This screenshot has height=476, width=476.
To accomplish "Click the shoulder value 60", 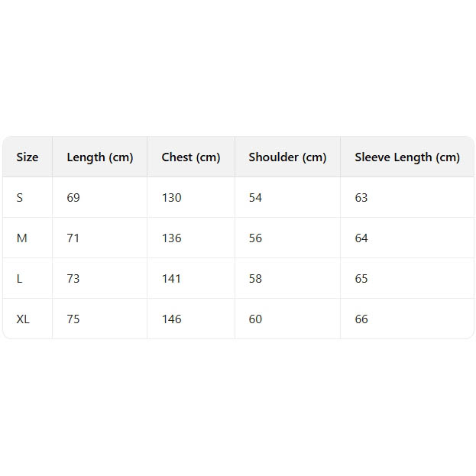I will tap(255, 319).
